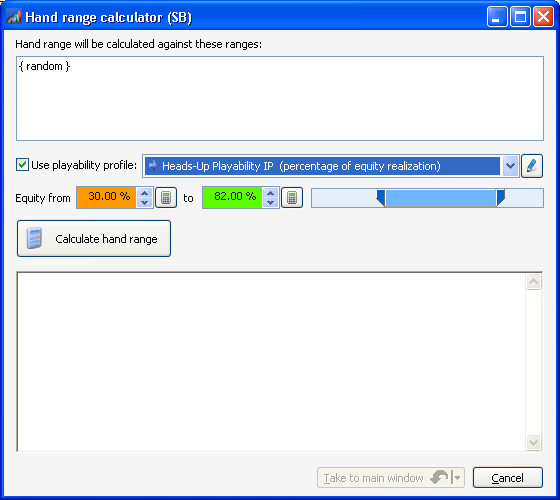560x500 pixels.
Task: Click the Calculate hand range button
Action: [x=94, y=238]
